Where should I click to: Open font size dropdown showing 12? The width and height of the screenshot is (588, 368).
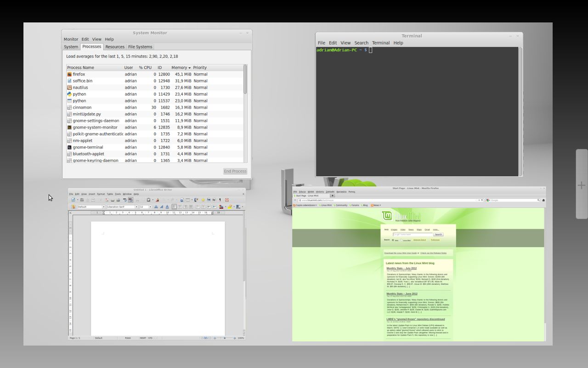150,207
